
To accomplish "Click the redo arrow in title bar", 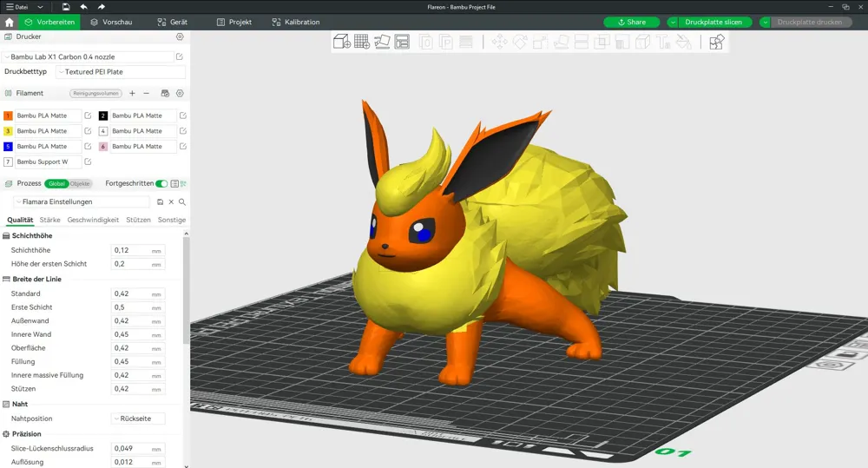I will 102,7.
